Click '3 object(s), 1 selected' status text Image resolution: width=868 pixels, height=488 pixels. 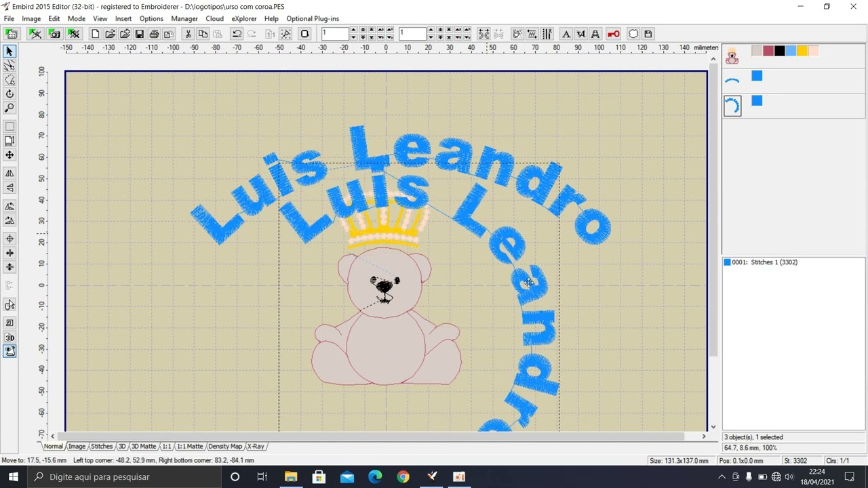(753, 437)
